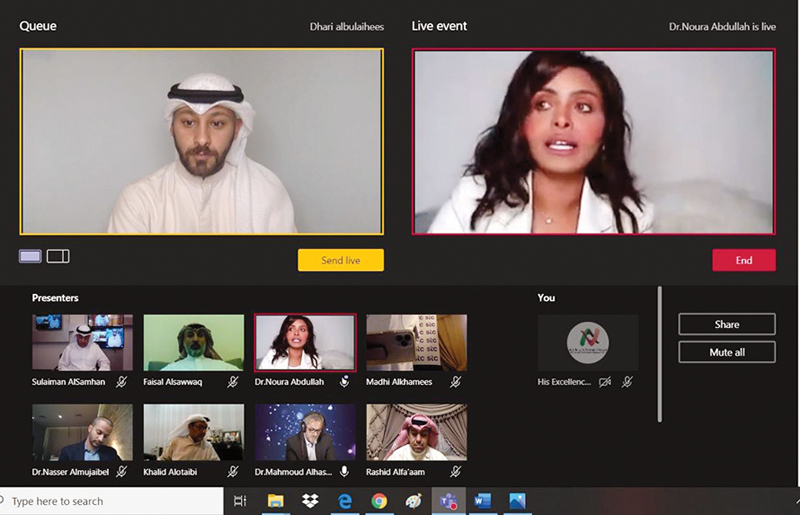Click the Live event video preview

[x=594, y=141]
